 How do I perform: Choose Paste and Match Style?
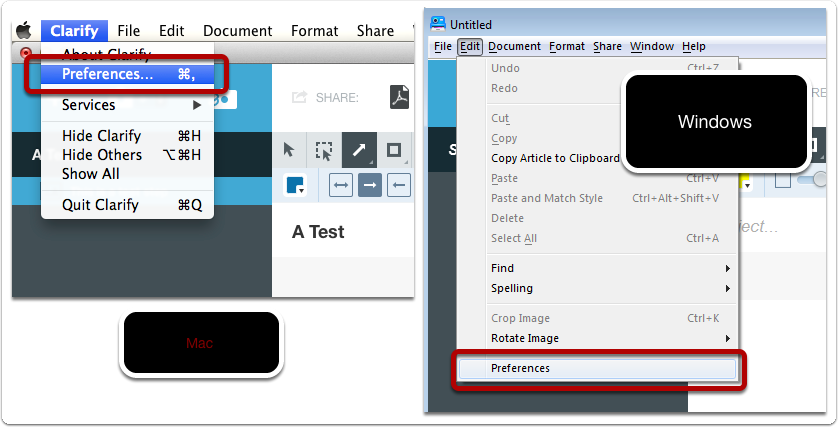[x=598, y=198]
